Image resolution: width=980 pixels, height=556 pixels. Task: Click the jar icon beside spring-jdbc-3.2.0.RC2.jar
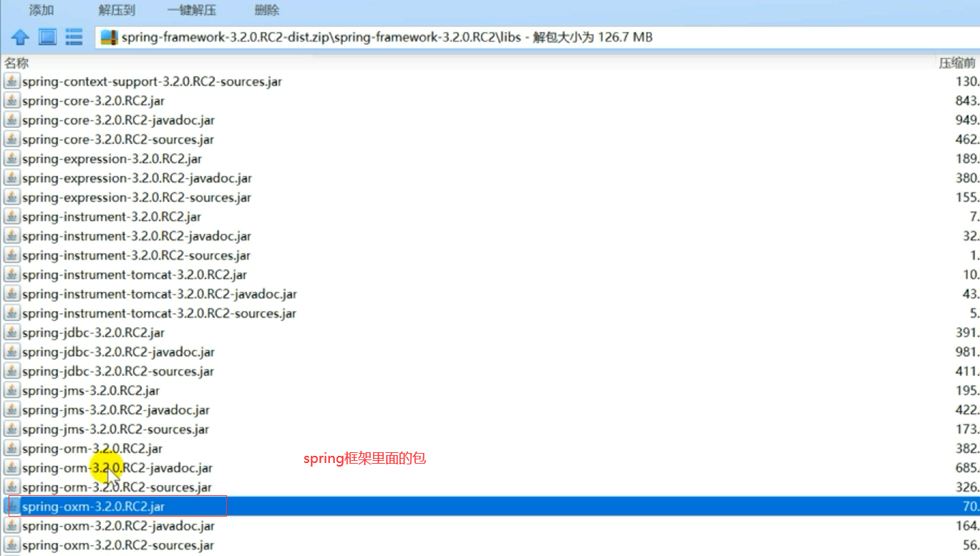point(11,333)
